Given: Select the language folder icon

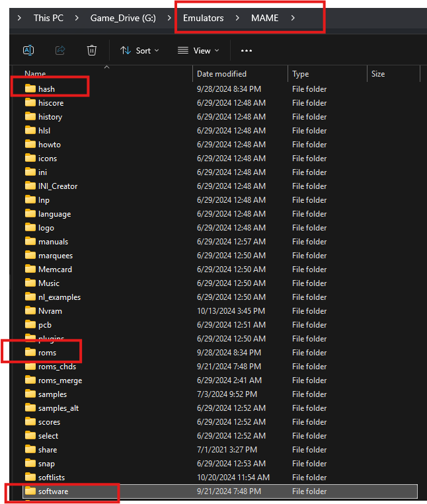Looking at the screenshot, I should click(x=30, y=213).
